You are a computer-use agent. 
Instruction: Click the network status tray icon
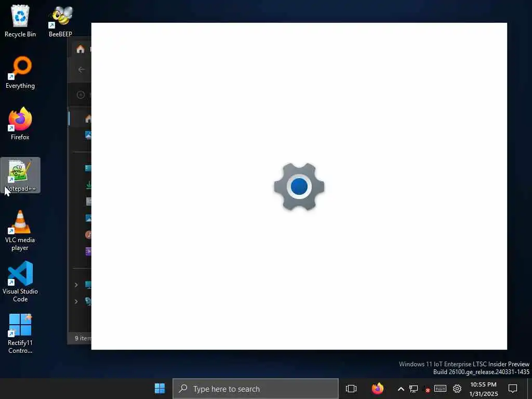(x=413, y=389)
